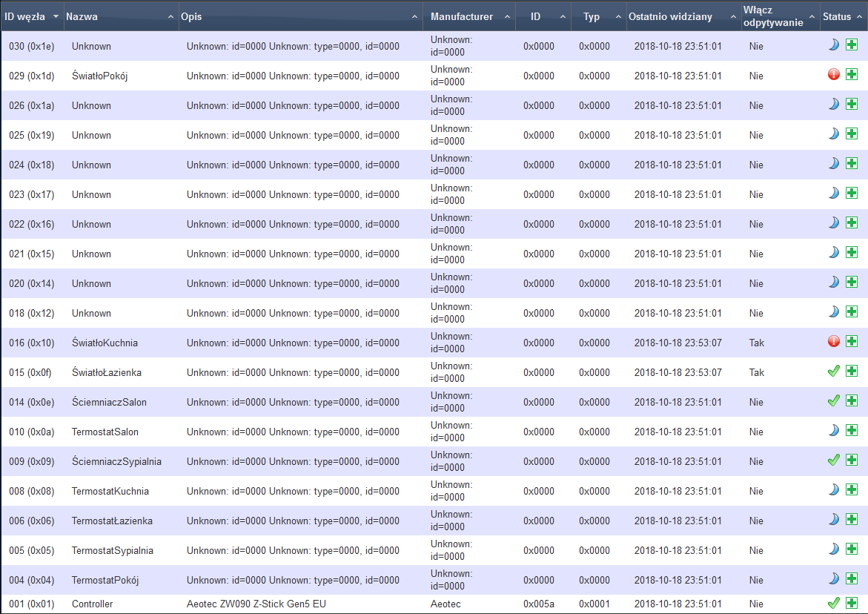Expand node 029 ŚwiatłoPokój with green plus
The height and width of the screenshot is (614, 868).
[x=852, y=74]
